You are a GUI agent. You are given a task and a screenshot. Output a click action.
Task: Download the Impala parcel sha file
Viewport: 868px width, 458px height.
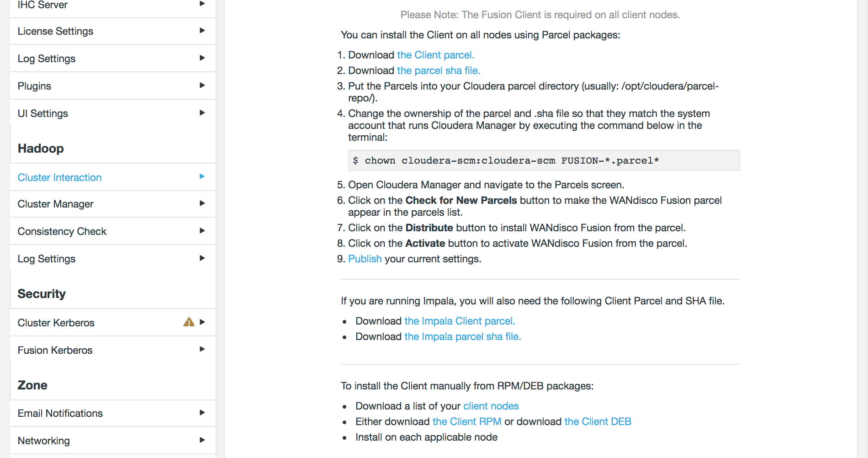(462, 336)
